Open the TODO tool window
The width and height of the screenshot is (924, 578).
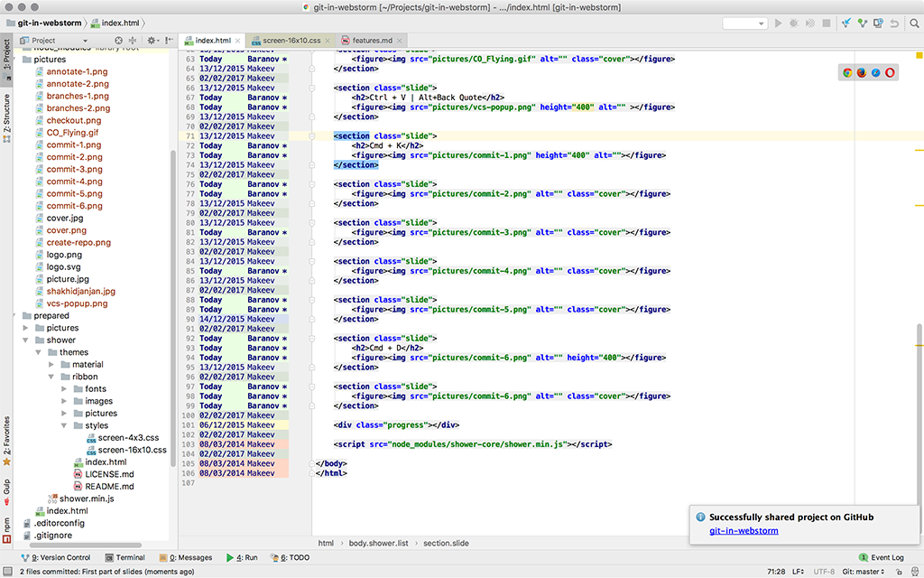click(x=290, y=557)
